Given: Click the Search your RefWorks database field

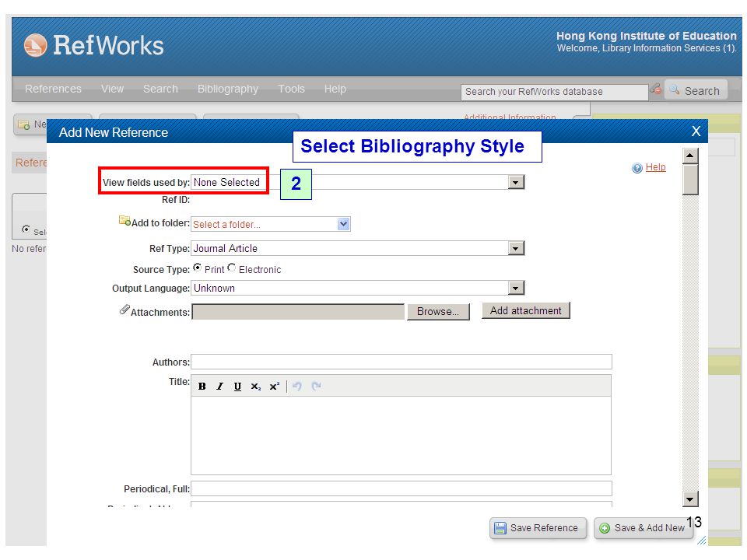Looking at the screenshot, I should (555, 92).
